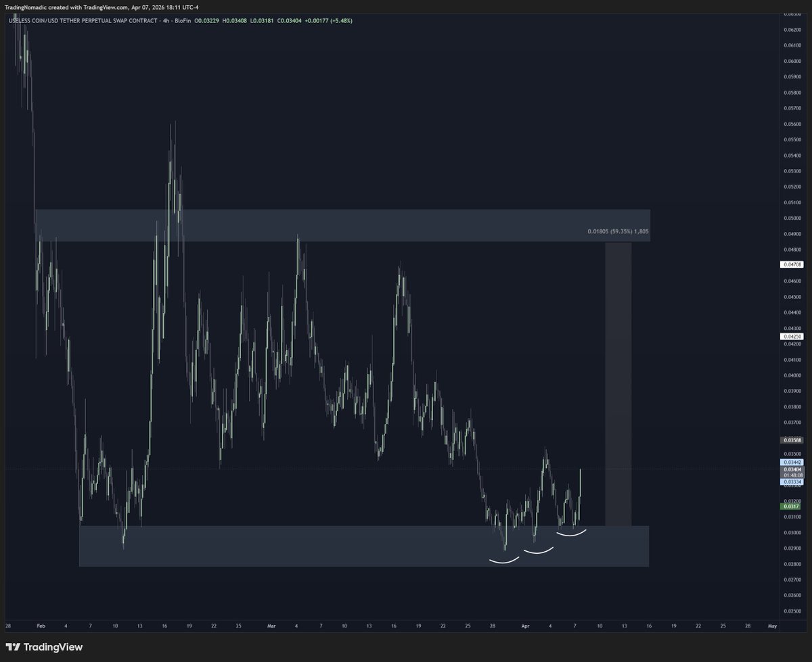812x662 pixels.
Task: Click the 0.01805 (59.35%) measurement label
Action: [618, 232]
